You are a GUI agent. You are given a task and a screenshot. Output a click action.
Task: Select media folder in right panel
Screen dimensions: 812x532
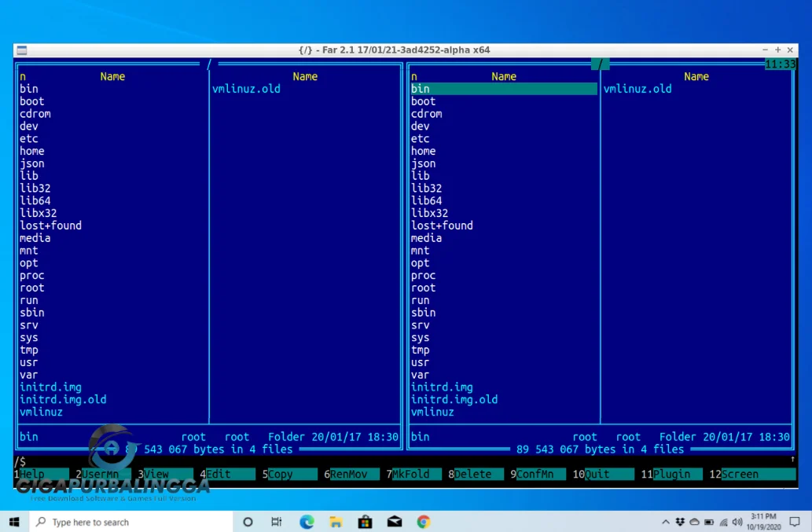427,238
